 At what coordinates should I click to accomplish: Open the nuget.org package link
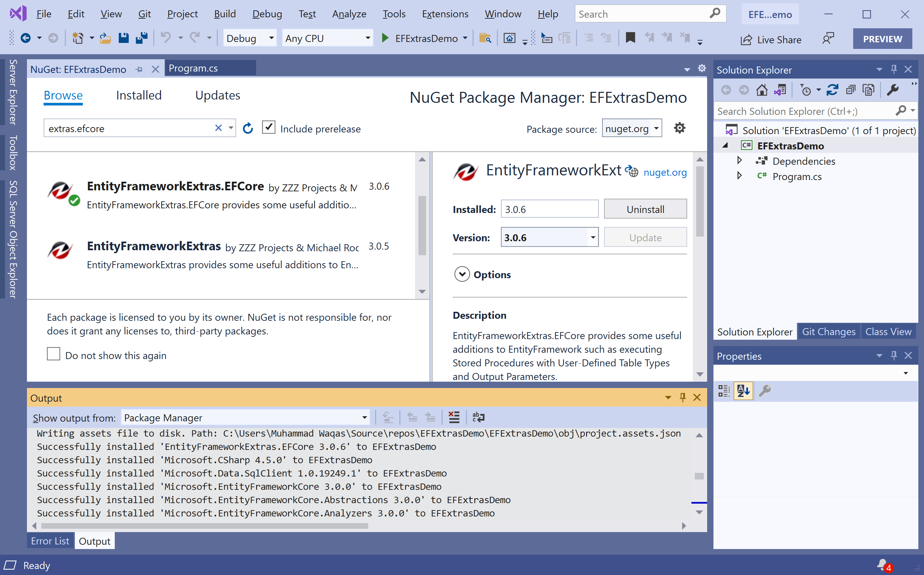pos(665,172)
